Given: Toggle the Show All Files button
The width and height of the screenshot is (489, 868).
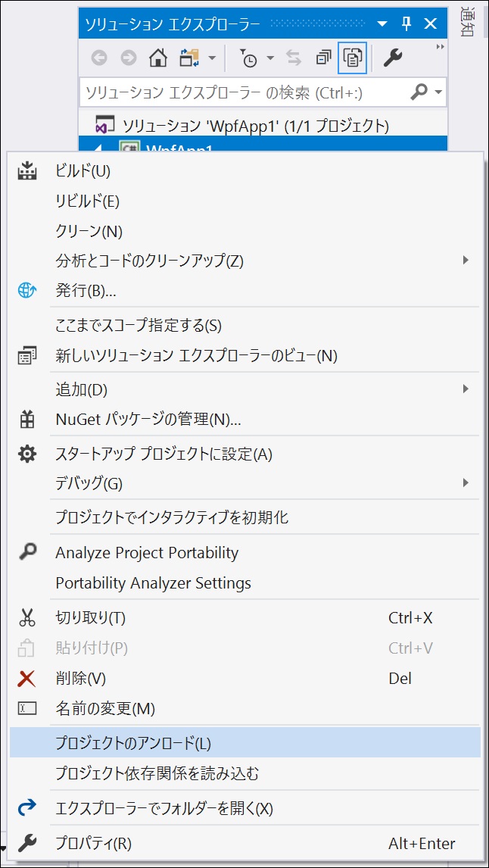Looking at the screenshot, I should [353, 58].
